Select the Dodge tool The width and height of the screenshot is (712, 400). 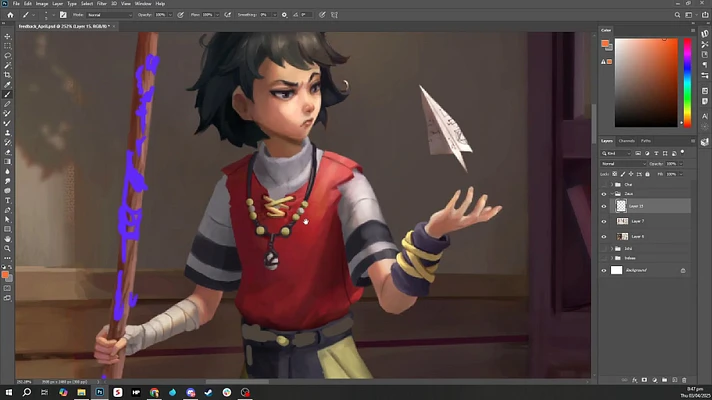(x=7, y=181)
